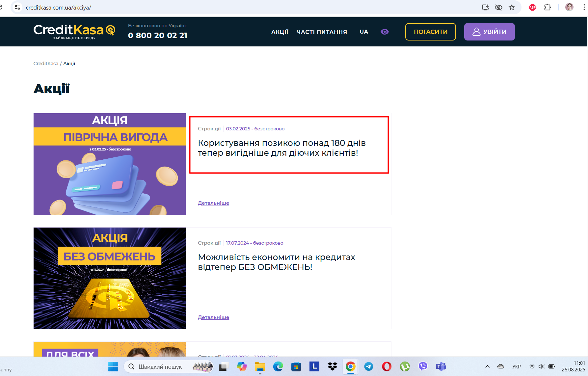Open the БЕЗ ОБМЕЖЕНЬ promo banner image

point(110,278)
